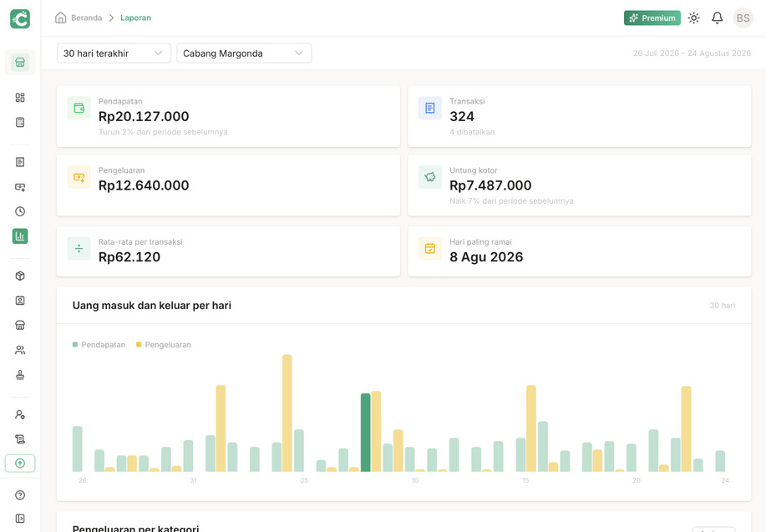Click the Rp12.640.000 expense value
The height and width of the screenshot is (532, 766).
point(144,185)
